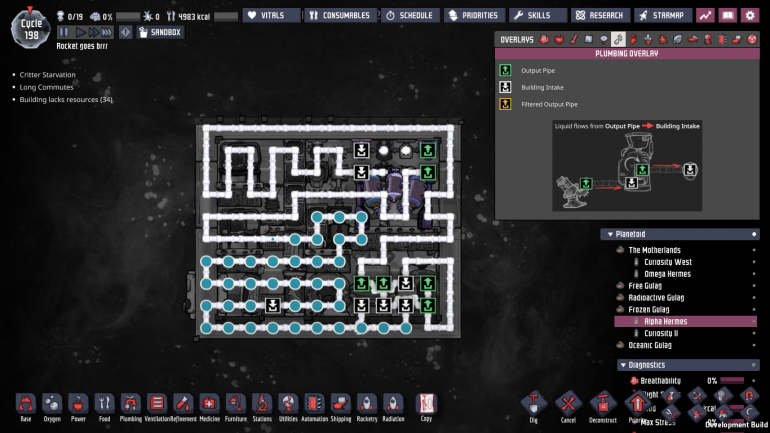The image size is (770, 433).
Task: Show the Temperature overlay thermometer
Action: click(x=574, y=39)
